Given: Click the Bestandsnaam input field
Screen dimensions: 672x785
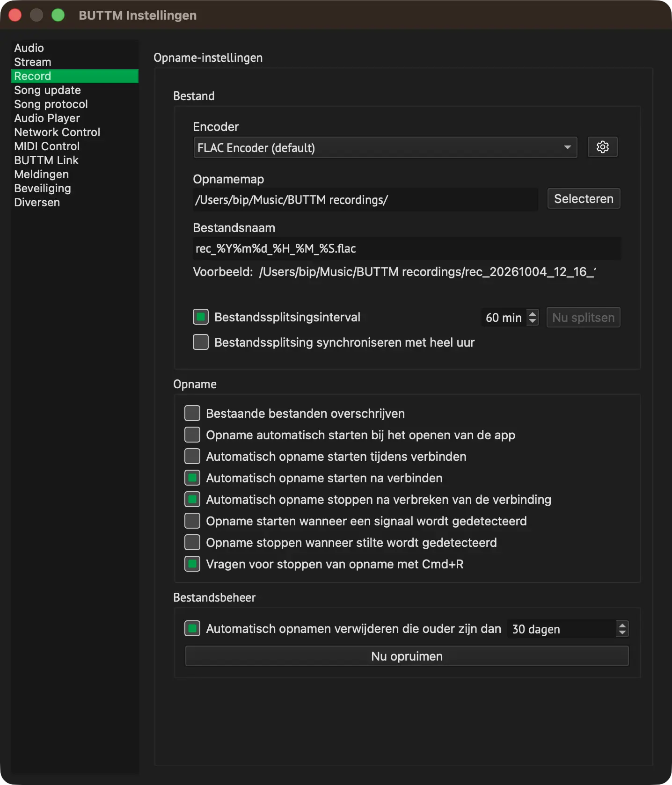Looking at the screenshot, I should 407,248.
